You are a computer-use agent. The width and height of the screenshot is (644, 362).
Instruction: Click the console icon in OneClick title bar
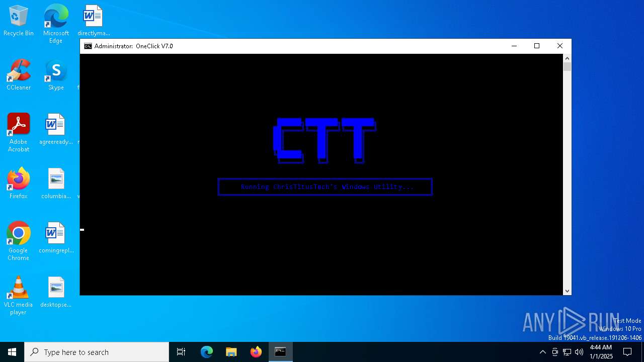coord(88,46)
